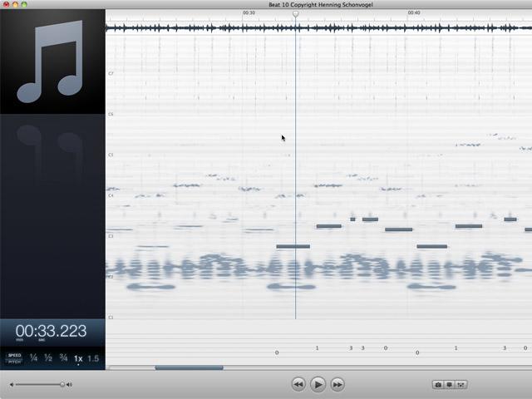Switch to SPEED mode

[15, 355]
